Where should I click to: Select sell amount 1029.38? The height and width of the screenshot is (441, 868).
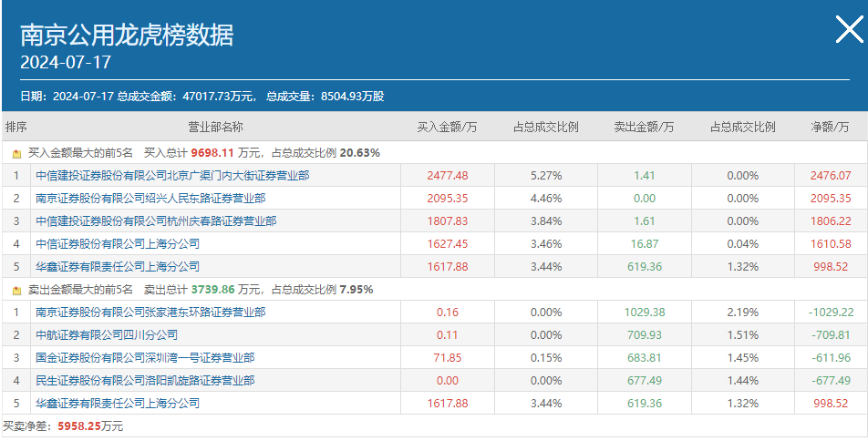[x=645, y=313]
